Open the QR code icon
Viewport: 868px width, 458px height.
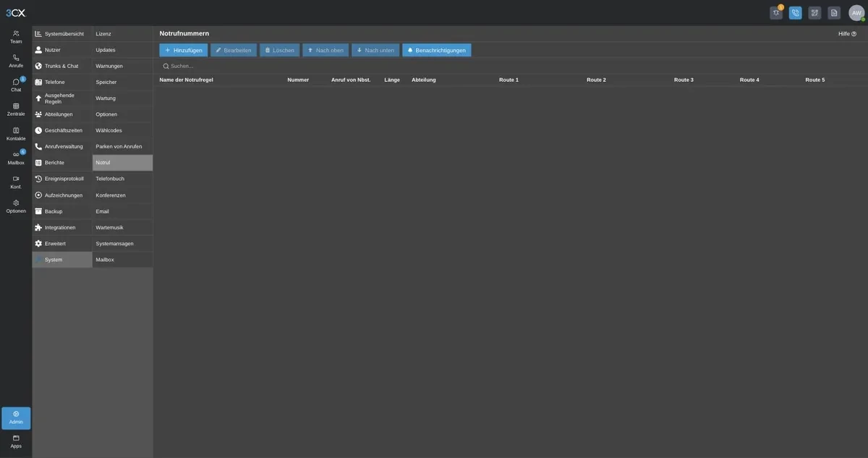pyautogui.click(x=814, y=12)
